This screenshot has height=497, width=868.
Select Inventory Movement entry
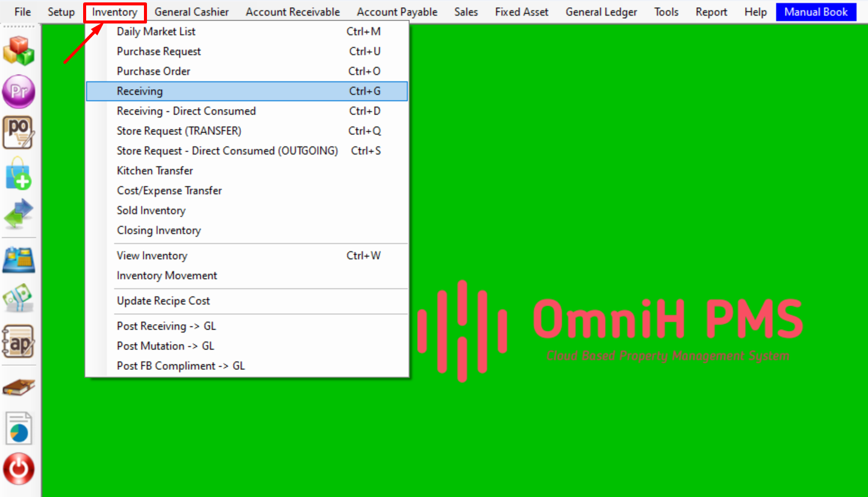point(247,275)
